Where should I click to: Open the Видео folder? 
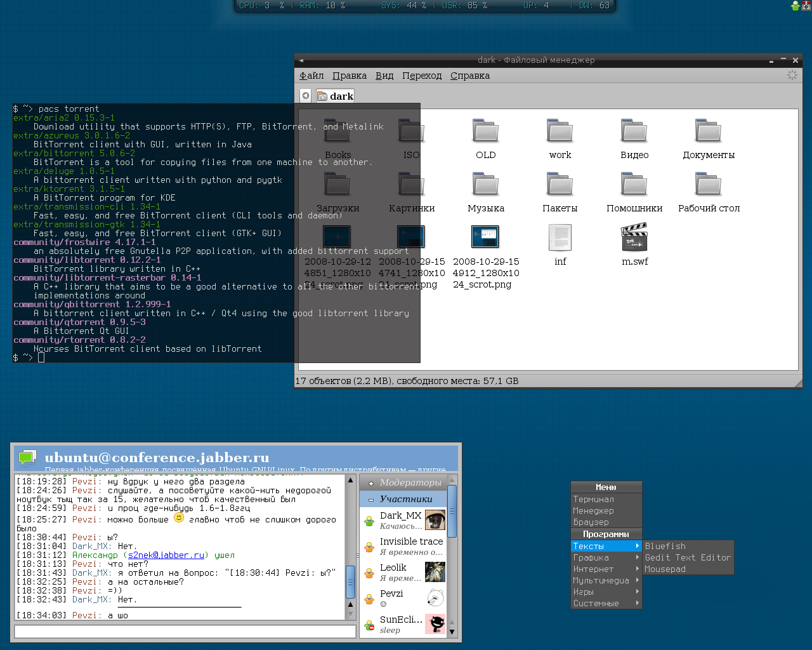(634, 131)
